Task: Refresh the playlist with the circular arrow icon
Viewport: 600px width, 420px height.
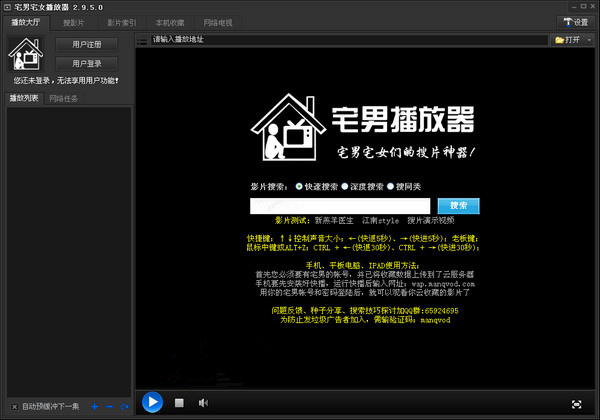Action: coord(124,407)
